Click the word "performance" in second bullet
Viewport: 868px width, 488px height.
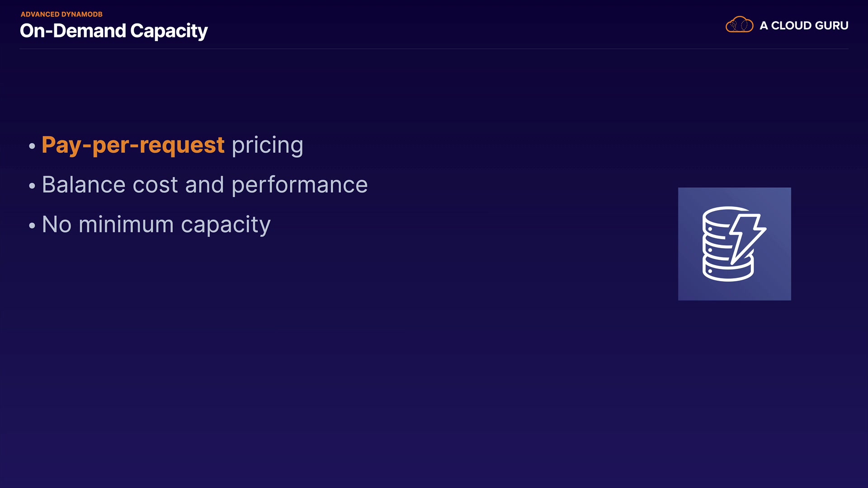[x=299, y=185]
